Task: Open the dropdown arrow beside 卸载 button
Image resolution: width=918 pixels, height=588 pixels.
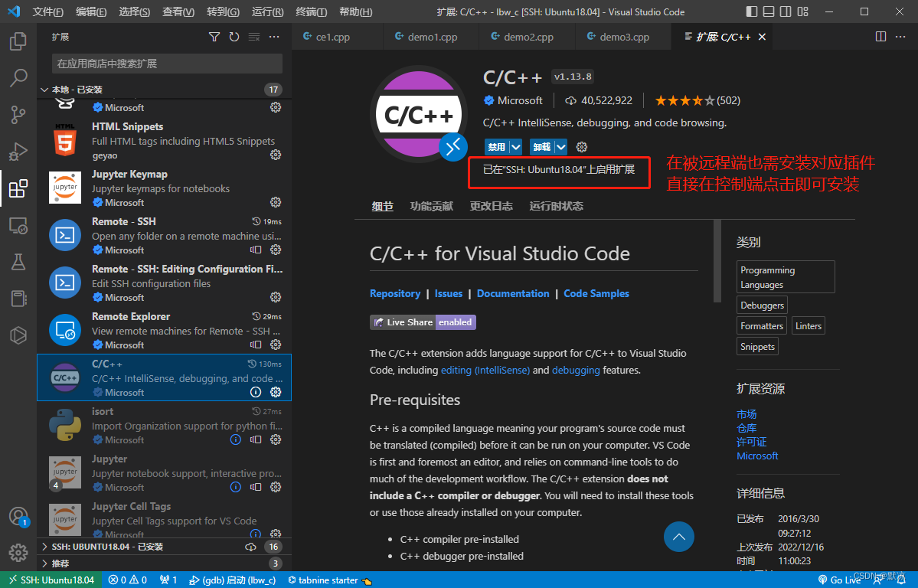Action: [x=560, y=146]
